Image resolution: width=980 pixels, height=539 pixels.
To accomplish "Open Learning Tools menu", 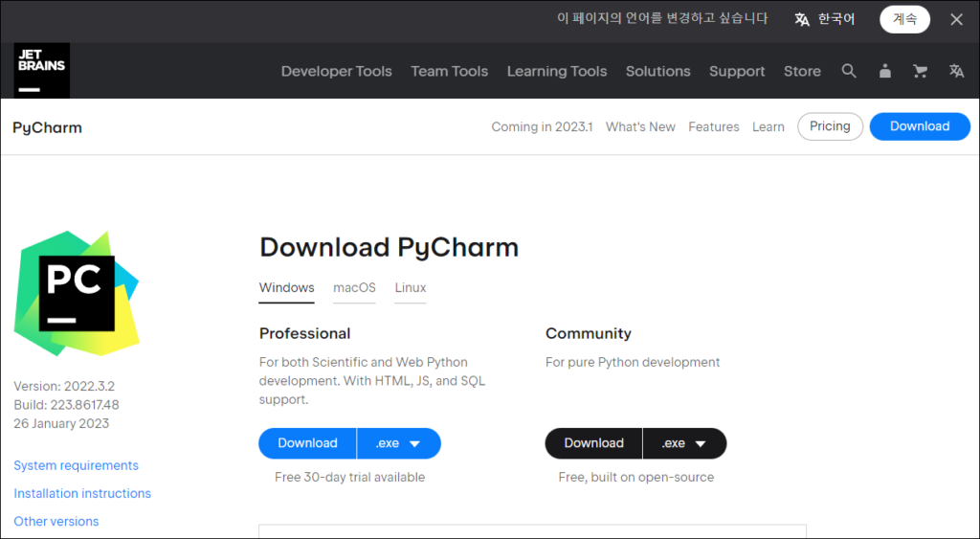I will coord(557,71).
